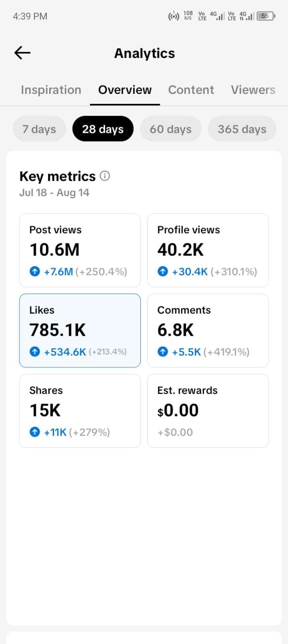The height and width of the screenshot is (644, 288).
Task: Tap the Likes increase arrow icon
Action: (35, 352)
